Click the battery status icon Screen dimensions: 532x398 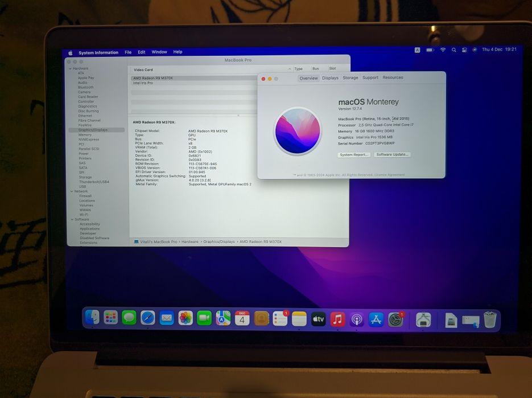click(x=430, y=50)
